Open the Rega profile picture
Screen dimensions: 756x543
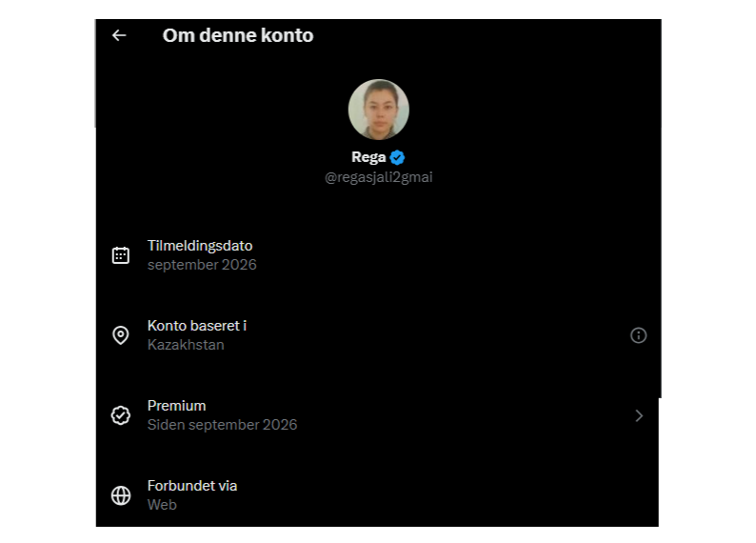379,110
